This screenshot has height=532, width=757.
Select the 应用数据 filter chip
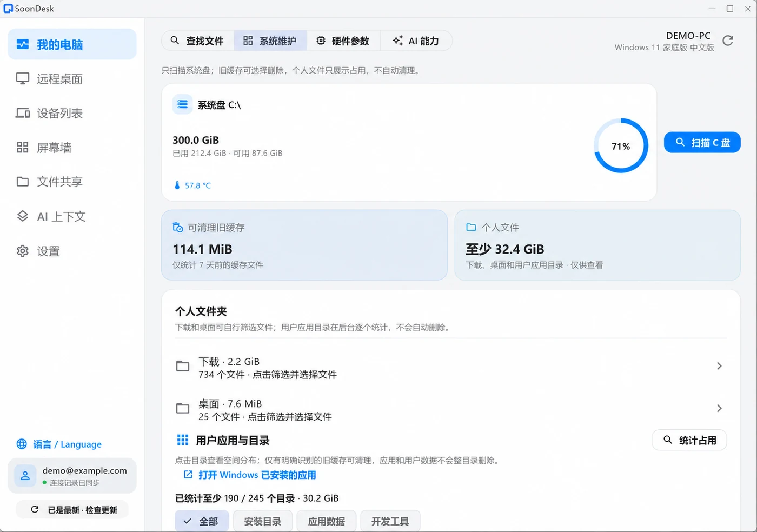tap(327, 521)
